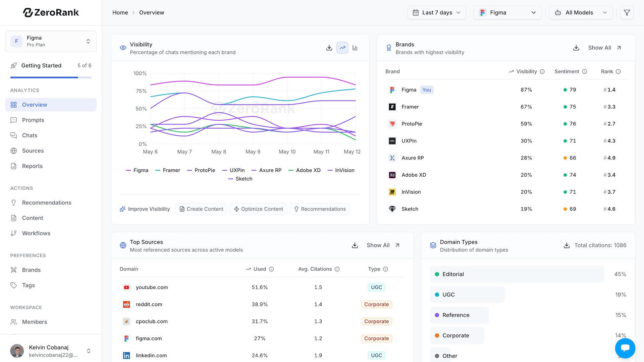Go to Prompts in the sidebar
The height and width of the screenshot is (362, 644).
pyautogui.click(x=51, y=120)
